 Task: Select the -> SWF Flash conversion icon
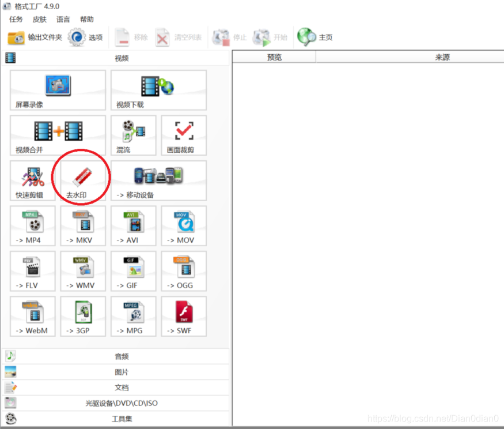coord(184,317)
